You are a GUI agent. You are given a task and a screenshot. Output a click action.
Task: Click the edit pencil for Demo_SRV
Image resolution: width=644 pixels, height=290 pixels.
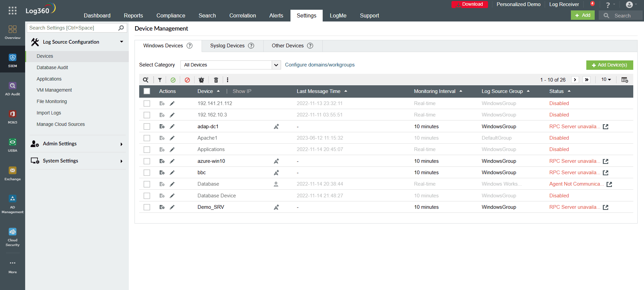click(172, 207)
